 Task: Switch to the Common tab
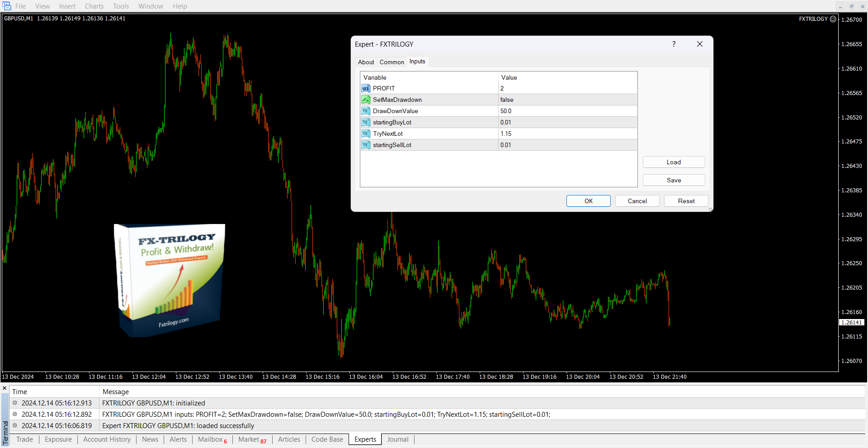point(392,62)
